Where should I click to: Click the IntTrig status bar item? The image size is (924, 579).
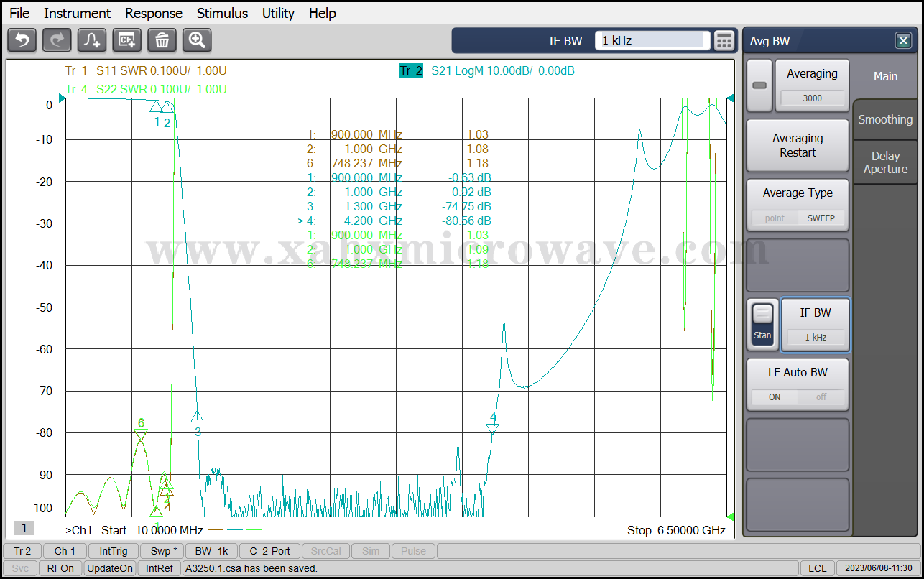coord(114,551)
